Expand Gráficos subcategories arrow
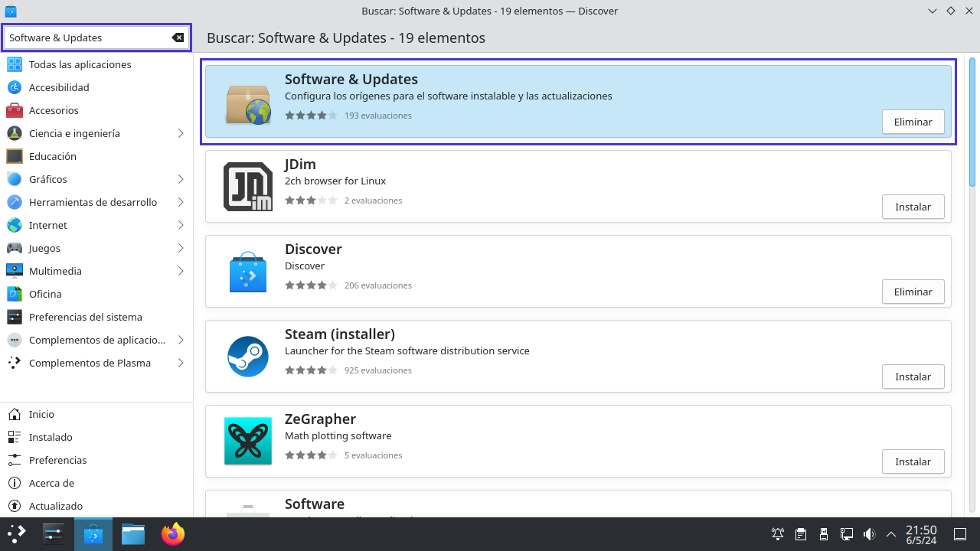Viewport: 980px width, 551px height. (181, 179)
